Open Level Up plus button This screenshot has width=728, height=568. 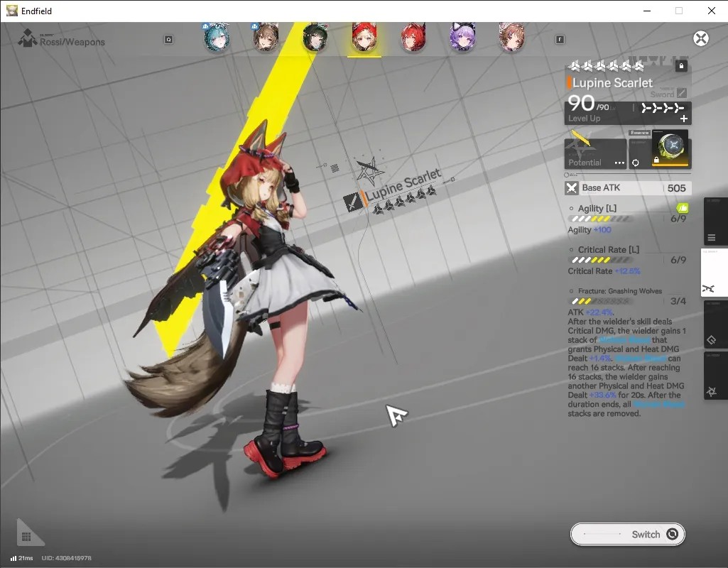(684, 119)
